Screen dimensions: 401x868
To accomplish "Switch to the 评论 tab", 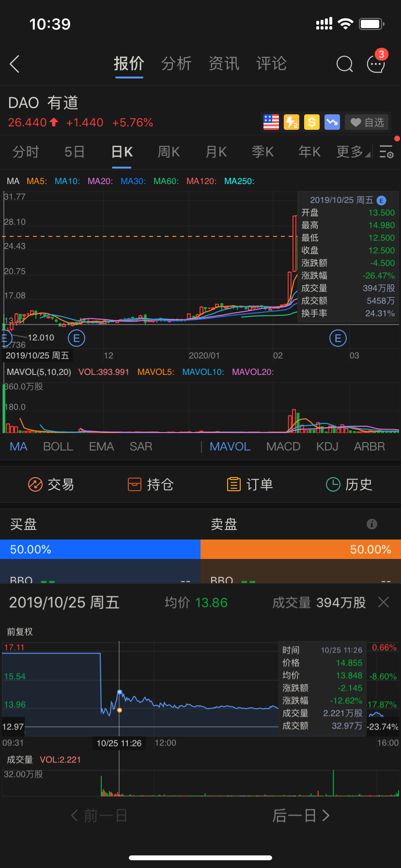I will click(271, 63).
